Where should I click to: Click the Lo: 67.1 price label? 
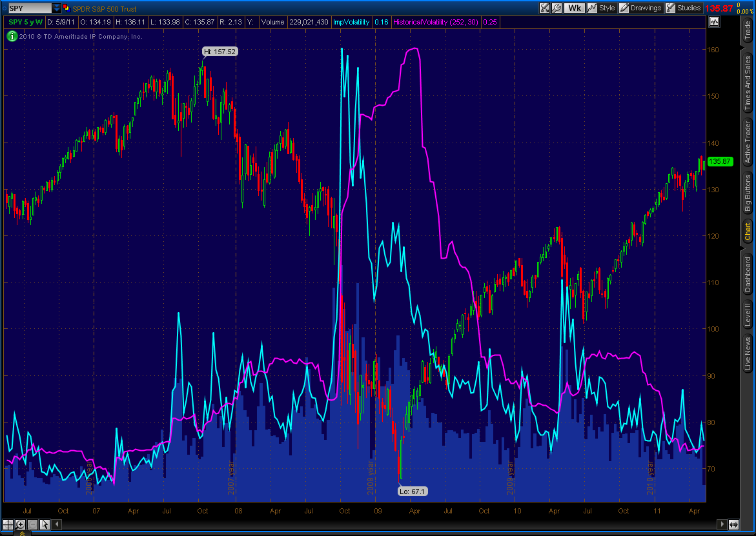point(413,491)
